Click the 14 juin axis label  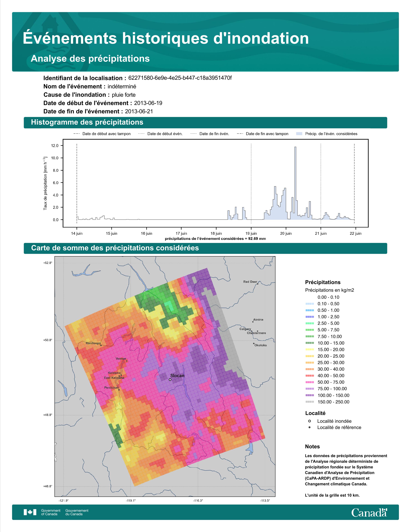tap(77, 233)
